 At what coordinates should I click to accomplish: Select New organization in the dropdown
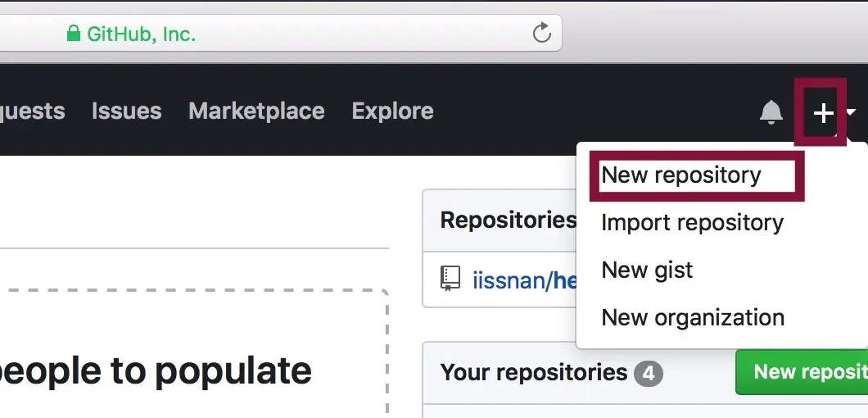tap(693, 318)
